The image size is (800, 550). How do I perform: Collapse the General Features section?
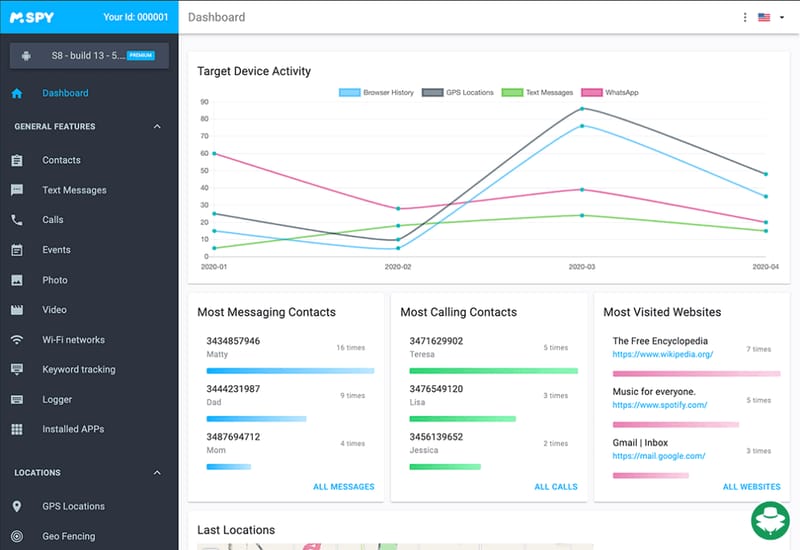tap(157, 127)
